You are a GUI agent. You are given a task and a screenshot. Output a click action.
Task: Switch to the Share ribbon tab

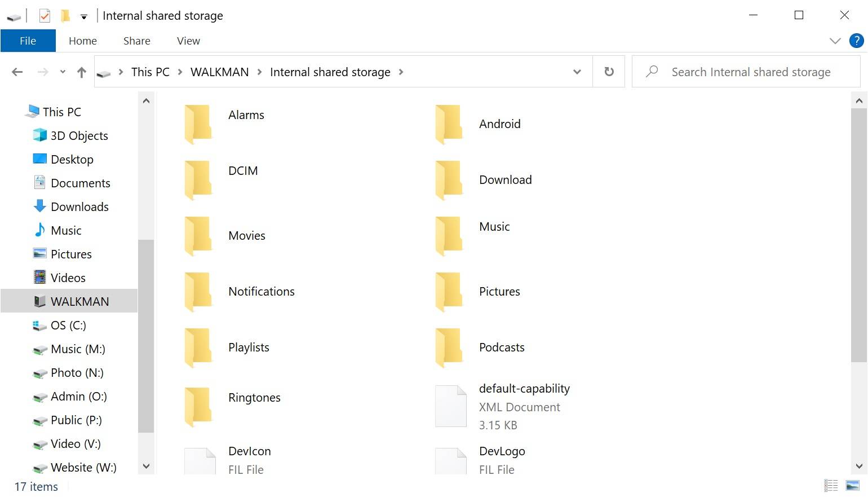[137, 41]
